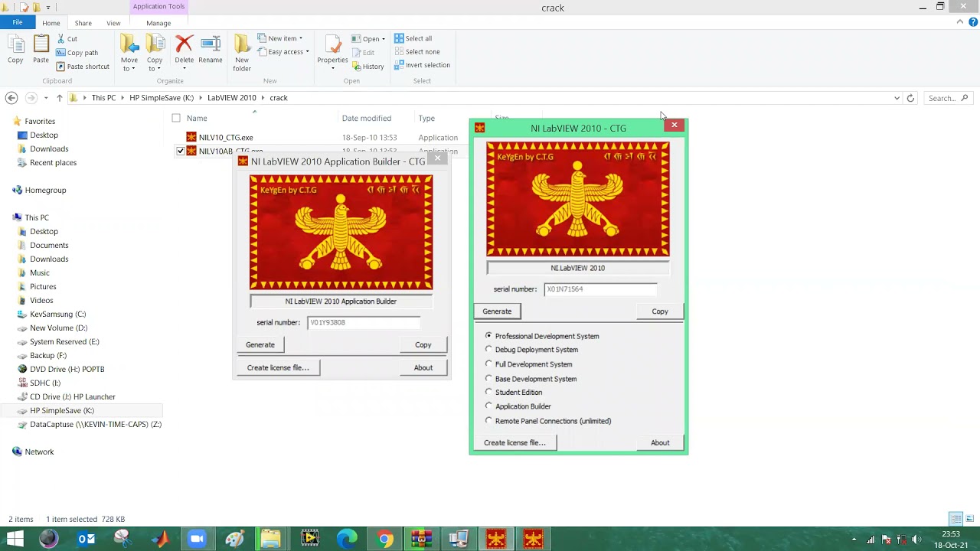Click the serial number field in LabVIEW 2010 window
980x551 pixels.
tap(600, 289)
